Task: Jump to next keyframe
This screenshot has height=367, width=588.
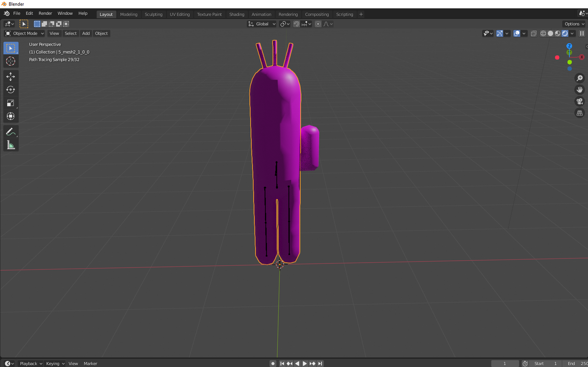Action: (312, 363)
